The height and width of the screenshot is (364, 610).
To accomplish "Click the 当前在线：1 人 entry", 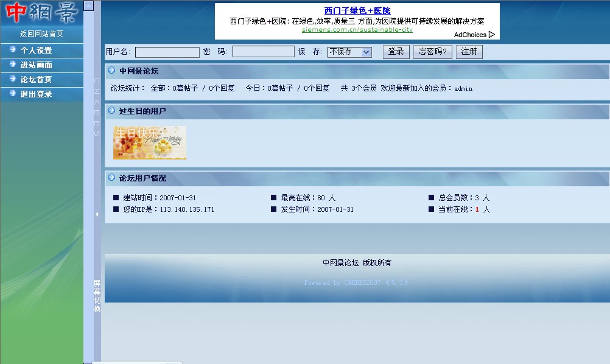I will [x=464, y=209].
